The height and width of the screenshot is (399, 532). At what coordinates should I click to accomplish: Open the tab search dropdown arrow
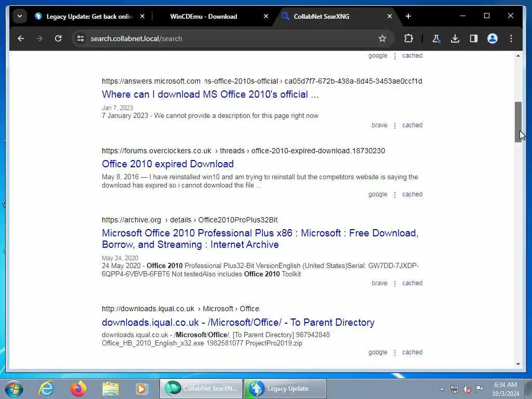click(x=20, y=16)
